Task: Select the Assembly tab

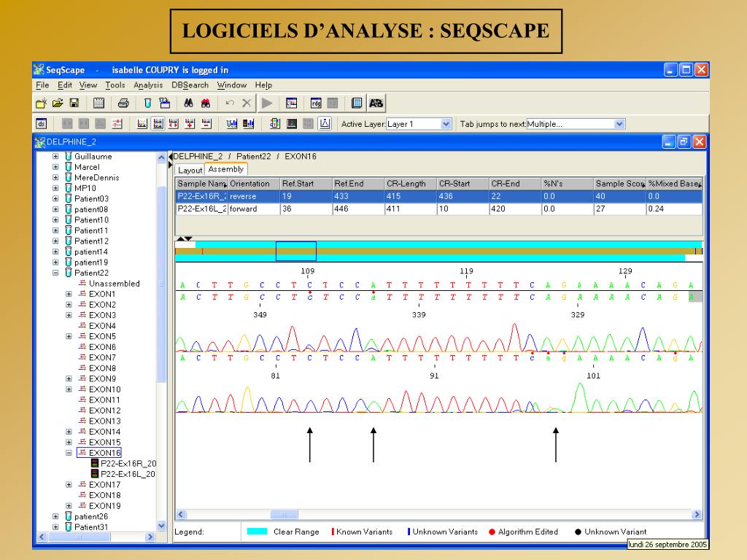Action: 226,169
